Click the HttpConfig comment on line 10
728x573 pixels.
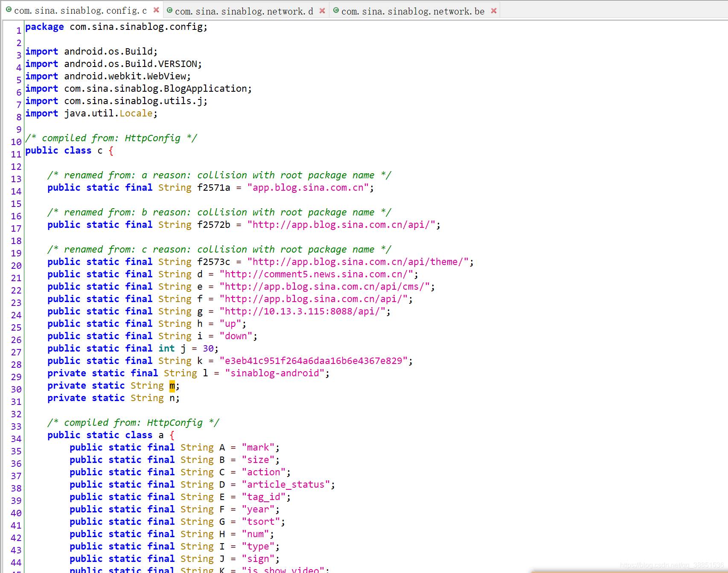[x=111, y=138]
